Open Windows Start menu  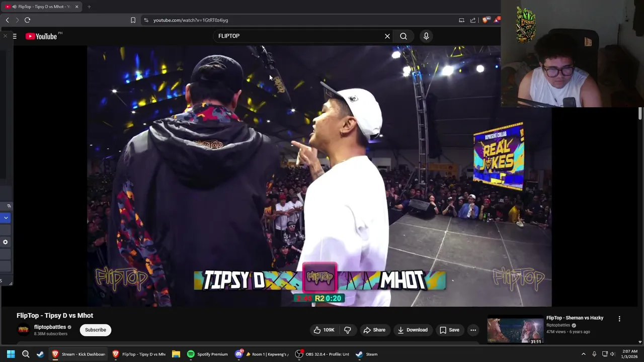pos(11,354)
